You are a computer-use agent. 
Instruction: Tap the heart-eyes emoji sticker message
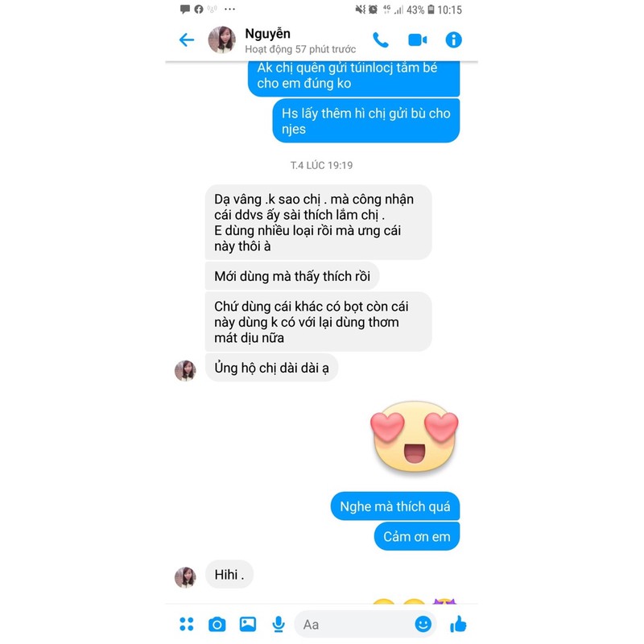(414, 436)
